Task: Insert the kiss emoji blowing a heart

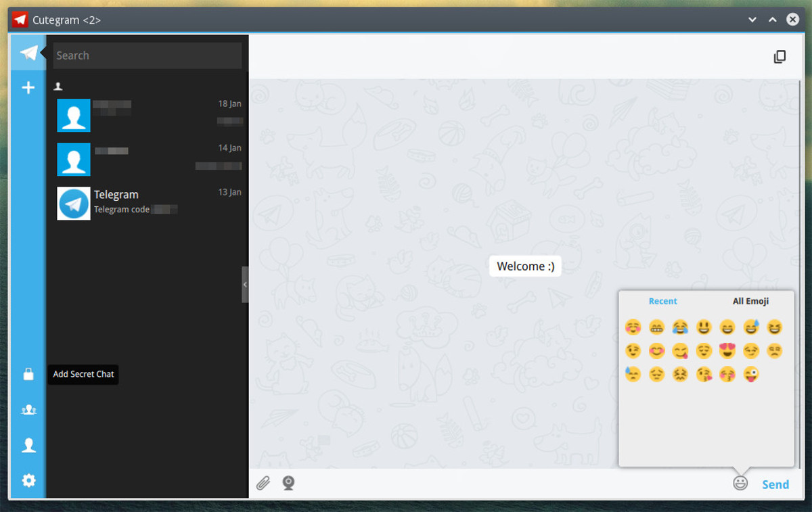Action: point(704,374)
